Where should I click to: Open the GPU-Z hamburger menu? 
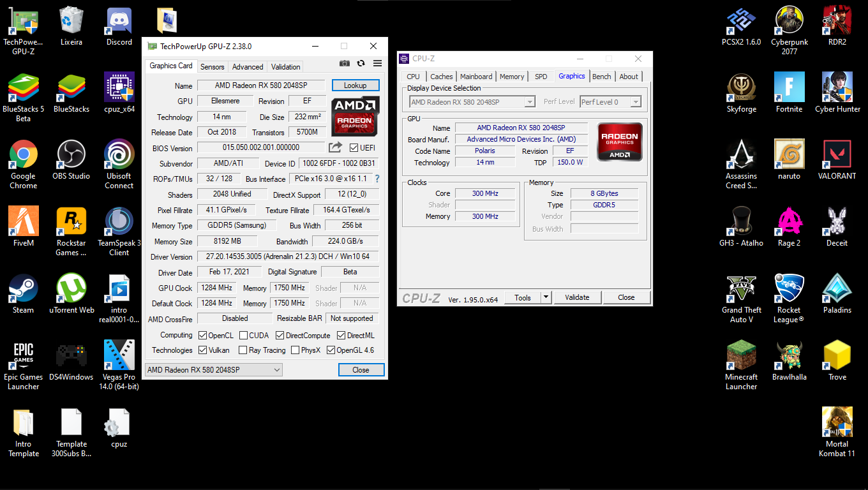pyautogui.click(x=377, y=63)
